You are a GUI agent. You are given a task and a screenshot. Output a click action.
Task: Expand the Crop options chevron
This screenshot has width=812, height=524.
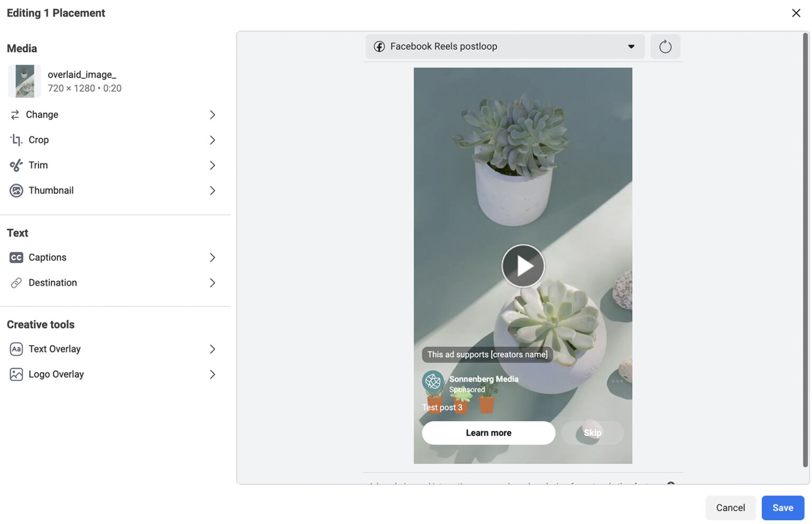pos(213,140)
